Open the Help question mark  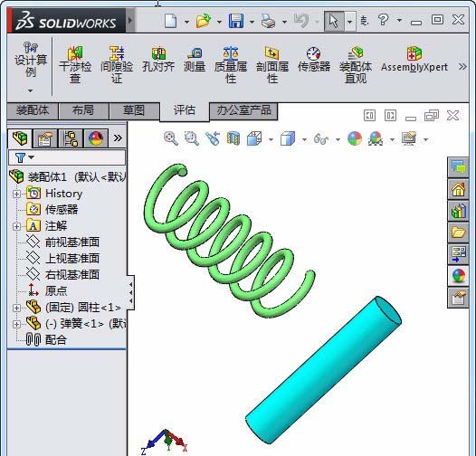(x=383, y=20)
